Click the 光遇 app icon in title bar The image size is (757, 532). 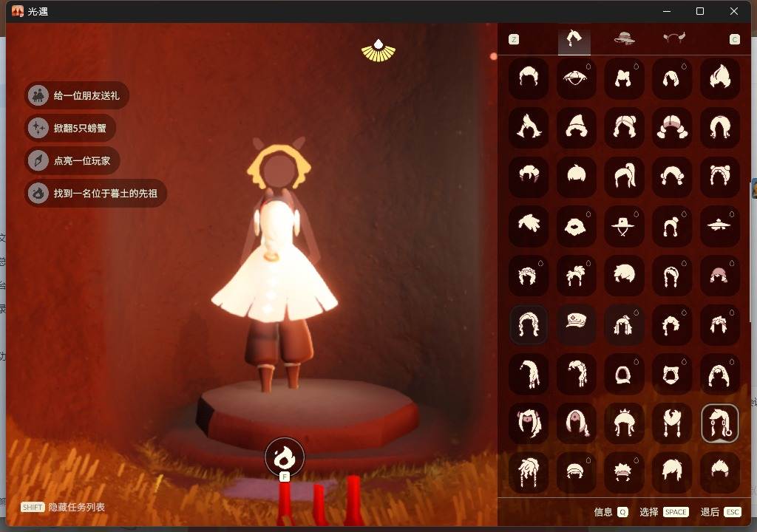coord(18,11)
